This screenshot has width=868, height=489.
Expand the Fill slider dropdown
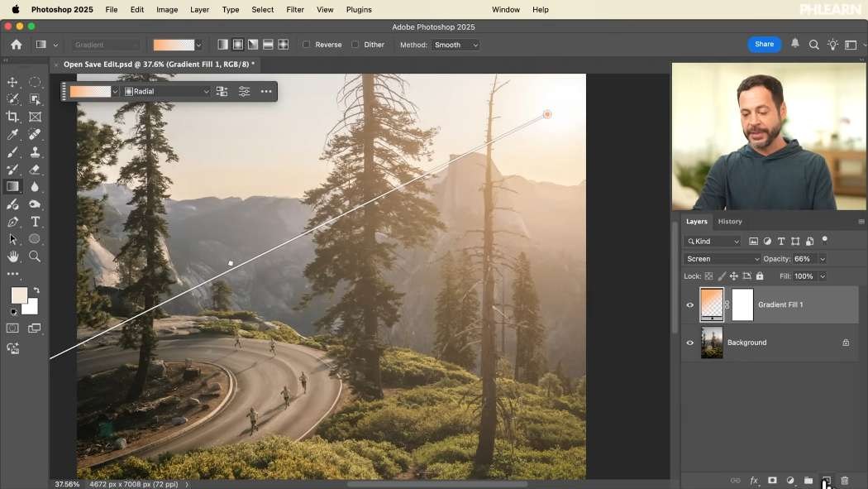823,276
